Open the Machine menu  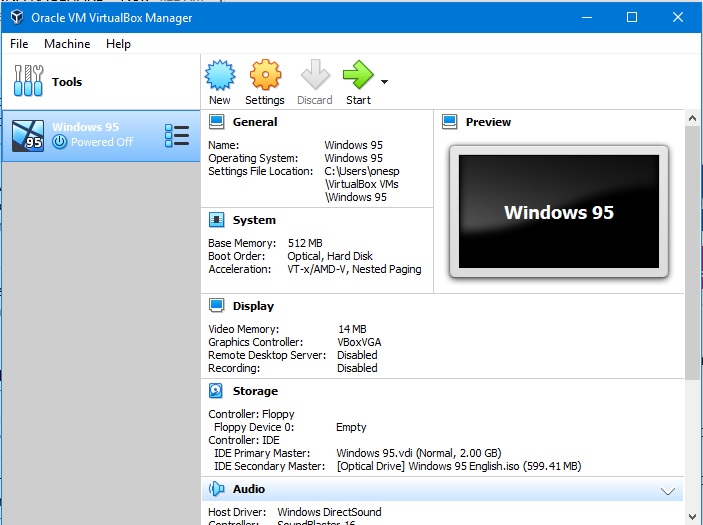point(67,43)
